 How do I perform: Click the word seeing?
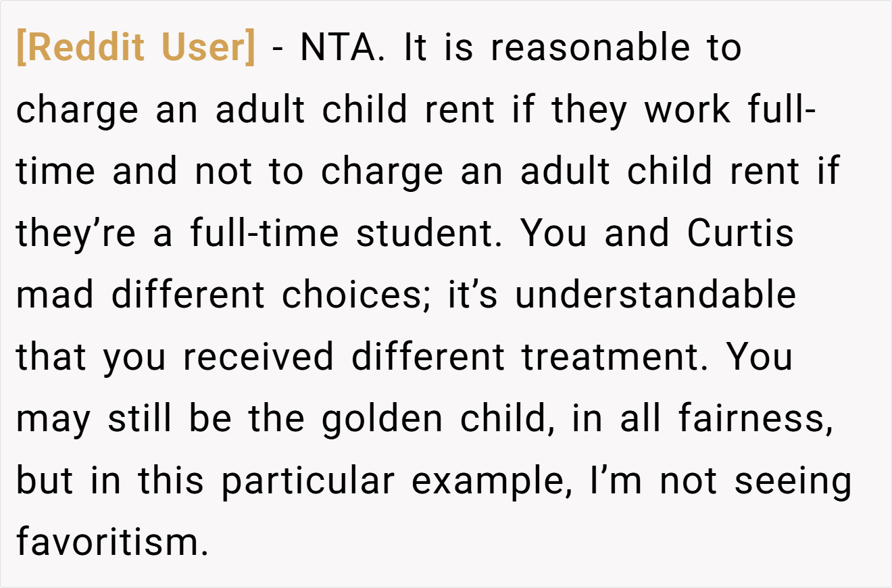click(793, 481)
